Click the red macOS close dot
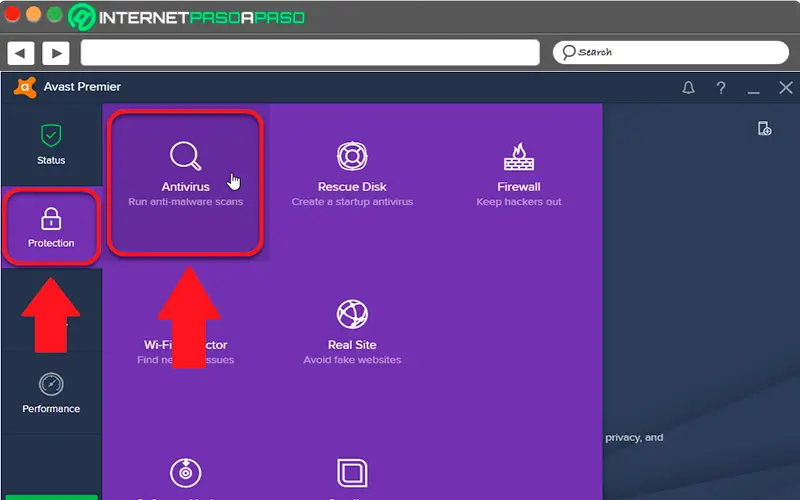Image resolution: width=800 pixels, height=500 pixels. [12, 14]
